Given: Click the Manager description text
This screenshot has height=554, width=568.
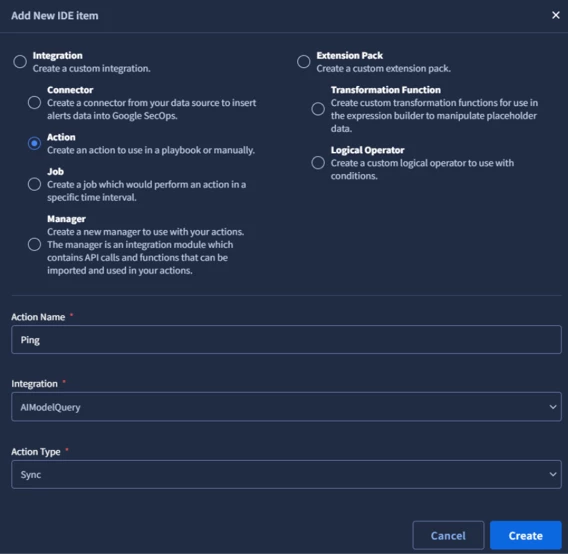Looking at the screenshot, I should tap(146, 251).
